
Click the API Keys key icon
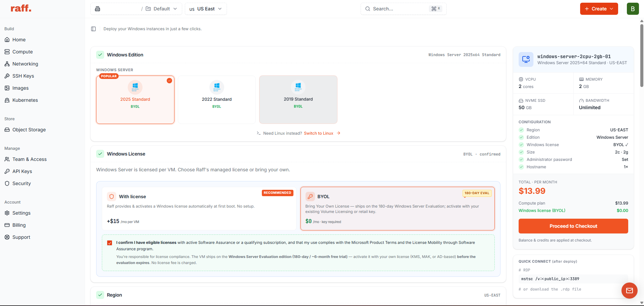tap(7, 171)
